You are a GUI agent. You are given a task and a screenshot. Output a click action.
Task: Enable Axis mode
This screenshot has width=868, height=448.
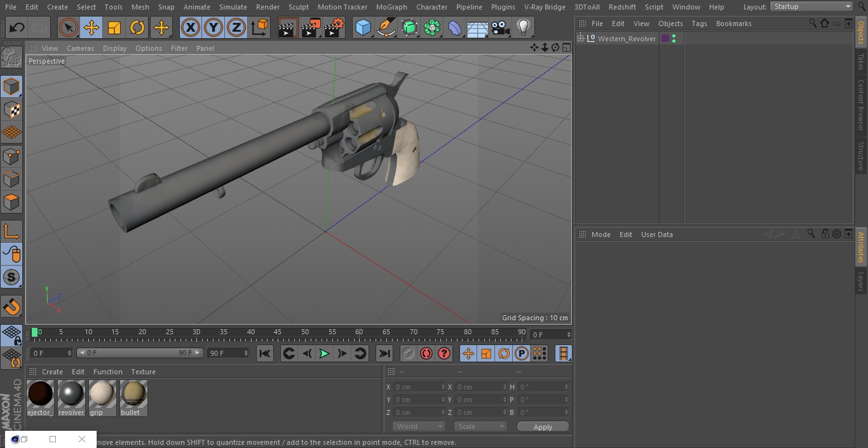click(11, 231)
